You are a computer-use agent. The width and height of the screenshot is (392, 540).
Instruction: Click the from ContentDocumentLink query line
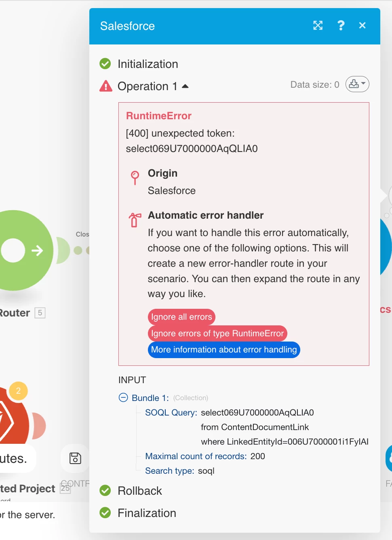(255, 427)
